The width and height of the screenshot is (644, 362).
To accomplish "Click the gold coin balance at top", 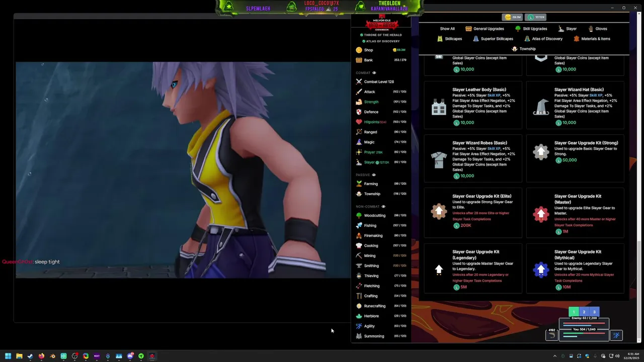I will [x=513, y=17].
